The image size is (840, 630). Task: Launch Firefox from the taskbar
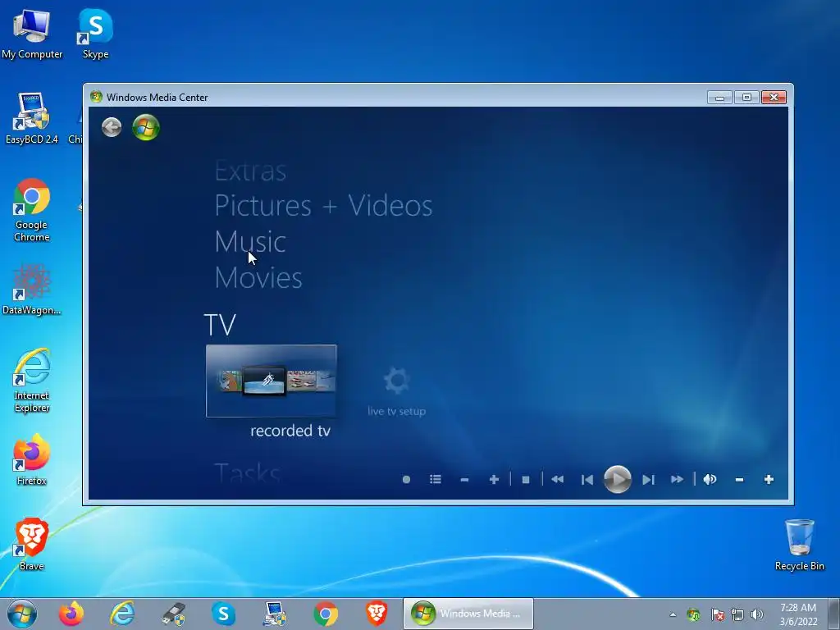[71, 614]
